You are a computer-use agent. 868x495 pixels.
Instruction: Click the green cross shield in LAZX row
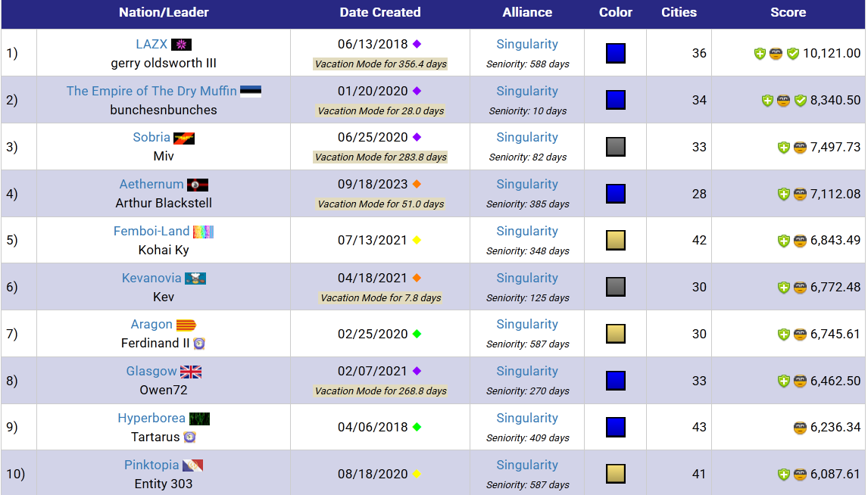(x=760, y=54)
